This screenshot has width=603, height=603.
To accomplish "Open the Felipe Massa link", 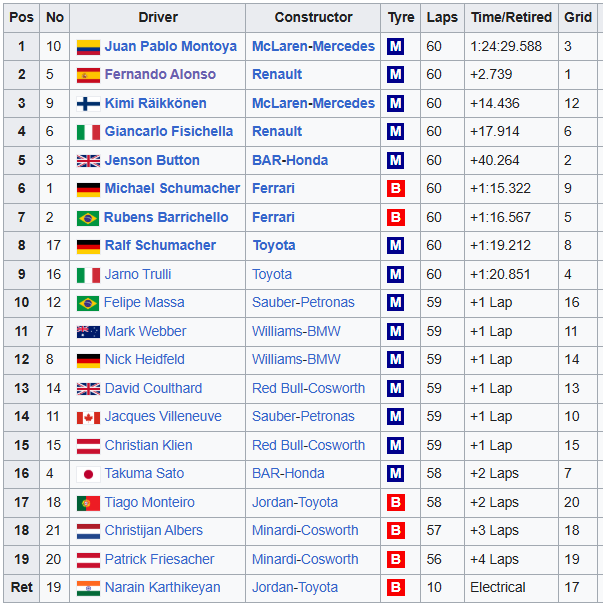I will [x=144, y=302].
